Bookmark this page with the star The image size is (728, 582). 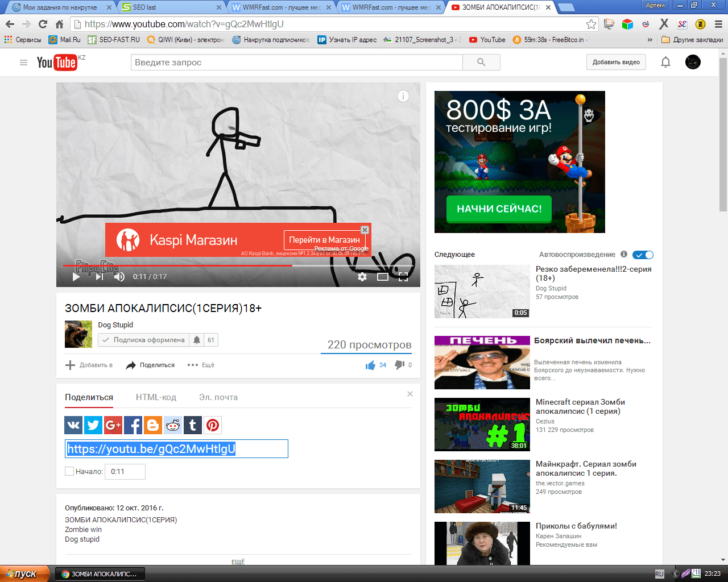(591, 24)
